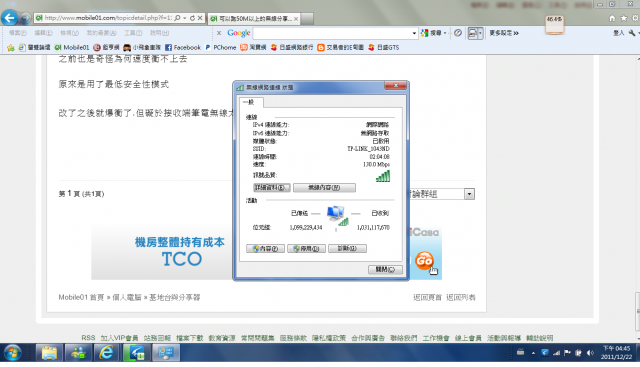Open the 工具(T) menu

133,33
